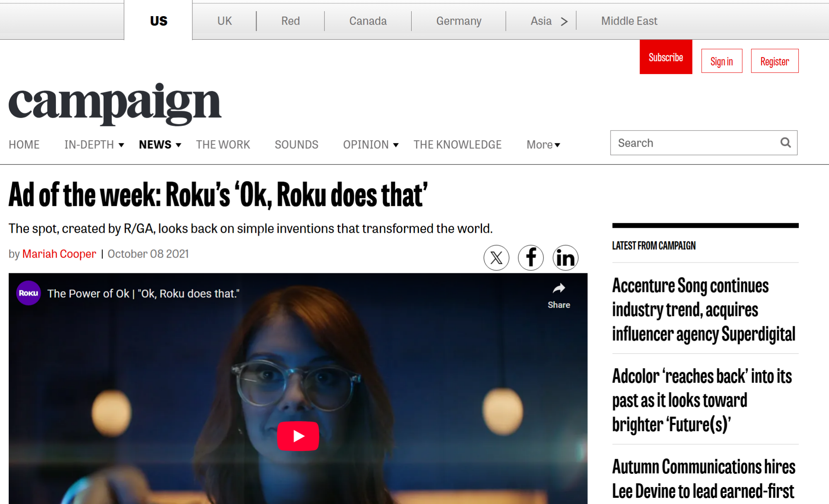Open the Autumn Communications Lee Devine article
This screenshot has width=829, height=504.
coord(703,479)
